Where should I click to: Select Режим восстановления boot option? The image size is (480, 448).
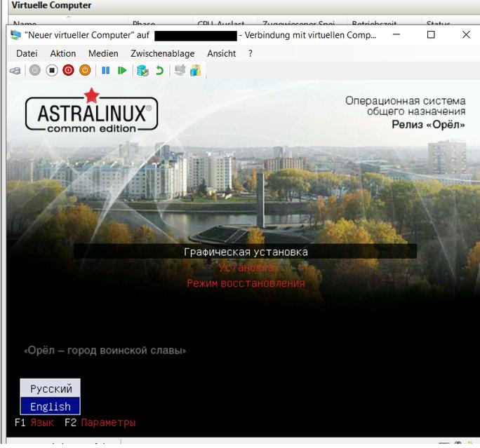(246, 283)
